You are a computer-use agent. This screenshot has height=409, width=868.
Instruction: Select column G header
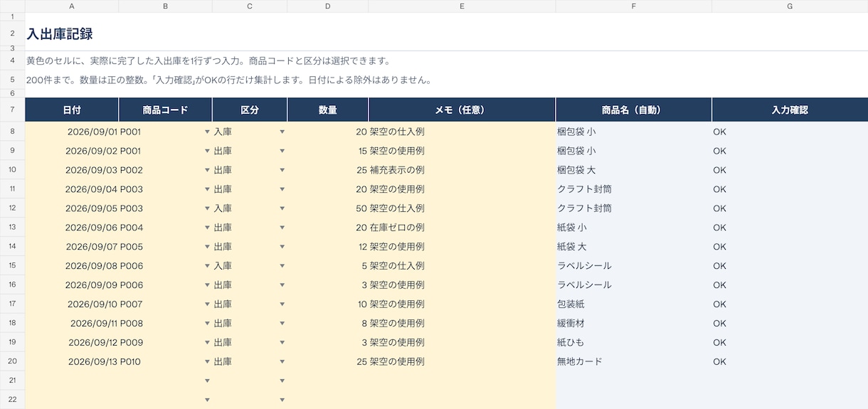(790, 6)
